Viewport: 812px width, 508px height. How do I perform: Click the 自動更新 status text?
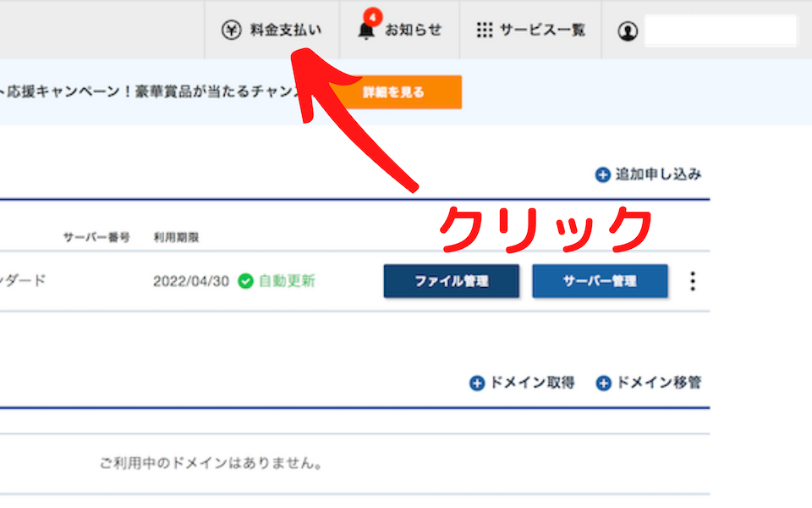[287, 281]
